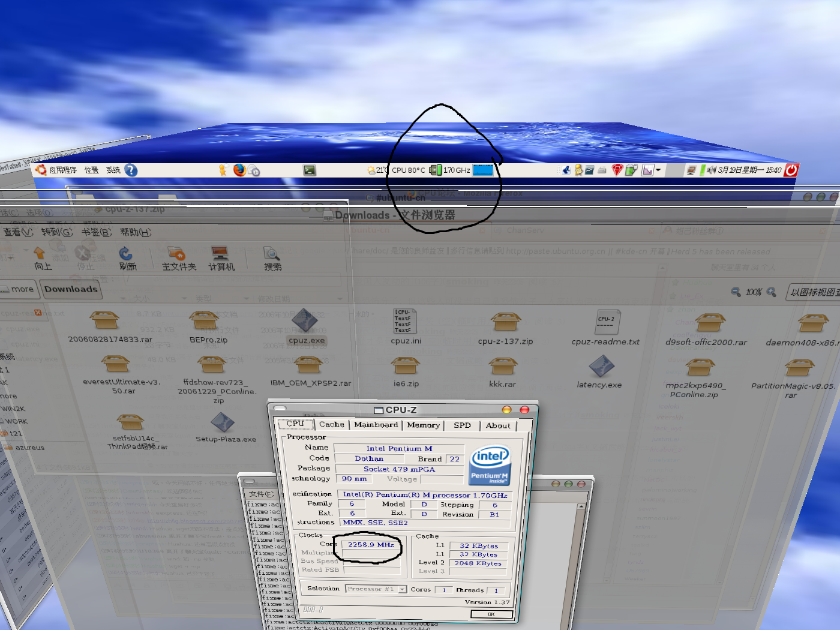Select the d9soft-offic2000.rar archive icon
The height and width of the screenshot is (630, 840).
pyautogui.click(x=710, y=323)
